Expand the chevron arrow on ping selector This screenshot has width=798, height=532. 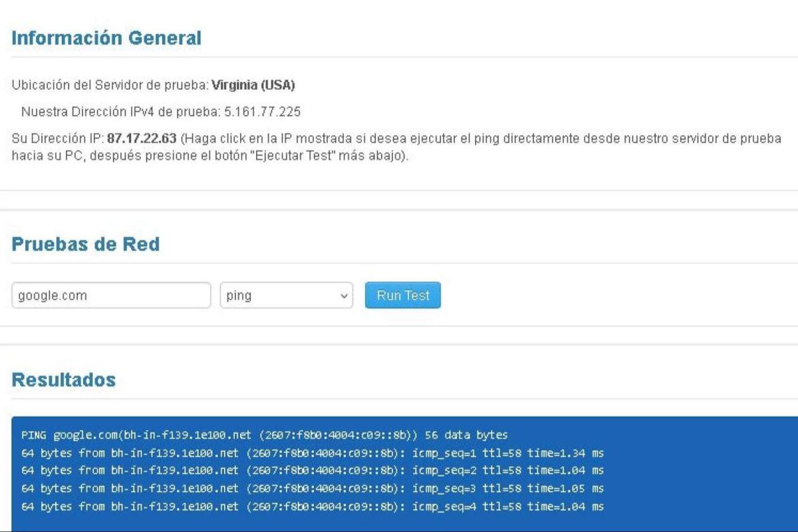click(x=343, y=296)
